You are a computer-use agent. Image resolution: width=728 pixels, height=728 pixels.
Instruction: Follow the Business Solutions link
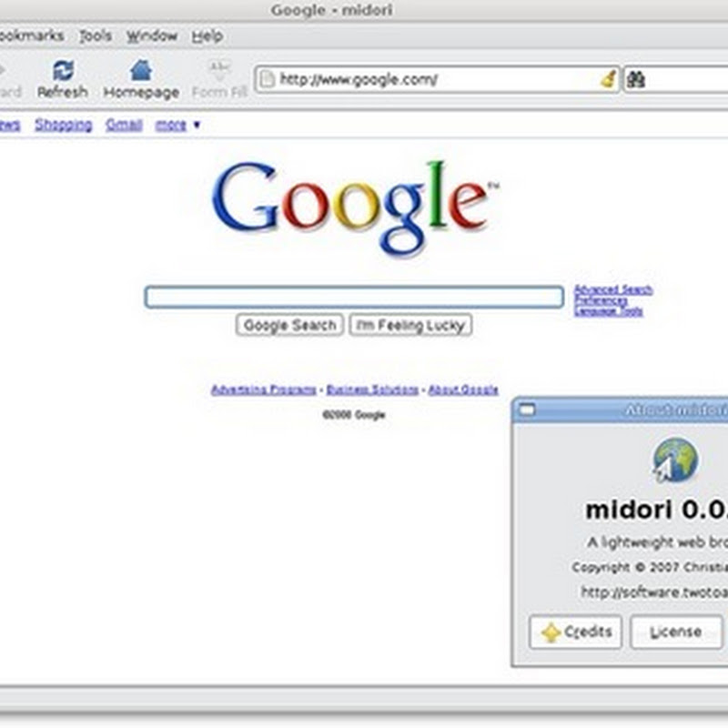click(372, 389)
